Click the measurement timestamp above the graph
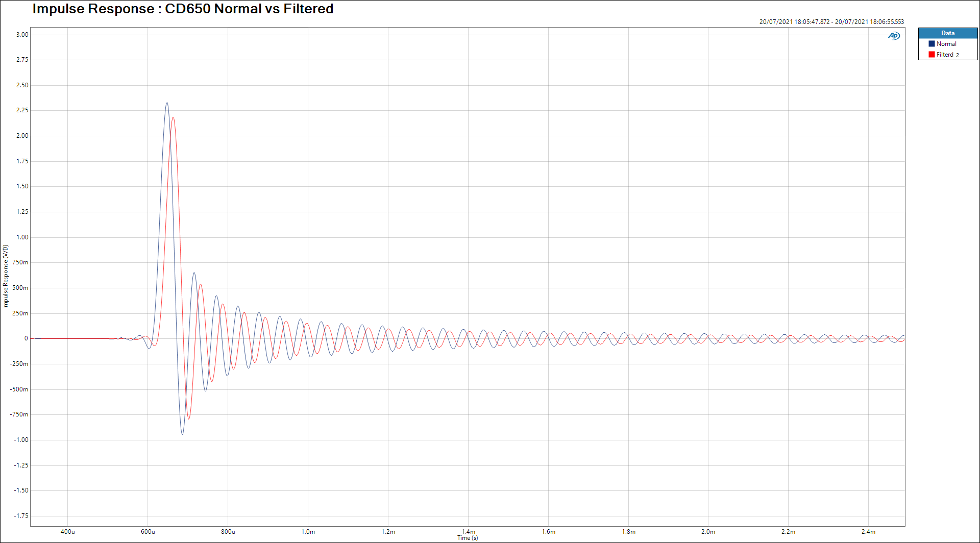Screen dimensions: 980x543 [831, 22]
